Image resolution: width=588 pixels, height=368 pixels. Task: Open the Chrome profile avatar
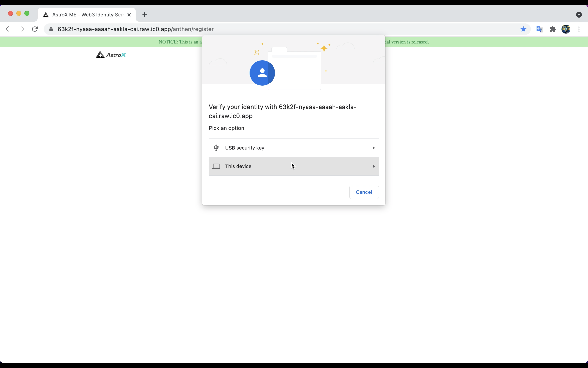[566, 29]
